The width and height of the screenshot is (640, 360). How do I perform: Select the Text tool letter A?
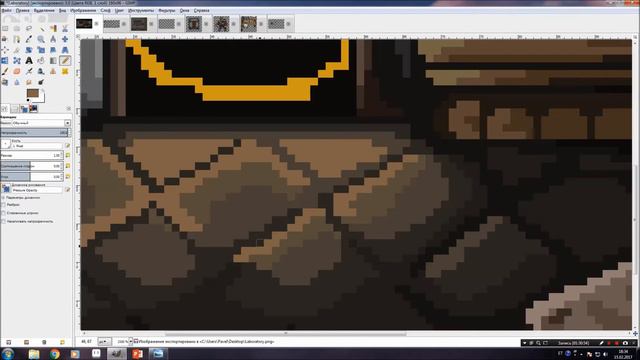coord(29,60)
